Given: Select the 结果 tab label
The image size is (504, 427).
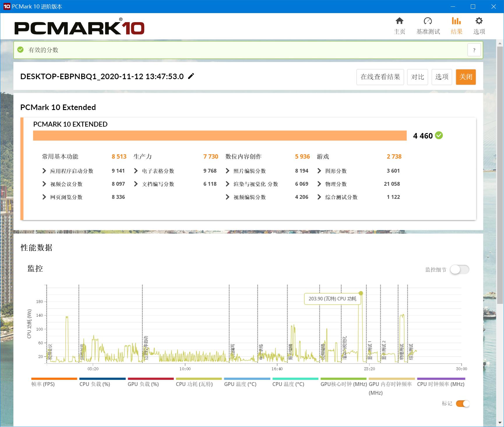Looking at the screenshot, I should [457, 32].
